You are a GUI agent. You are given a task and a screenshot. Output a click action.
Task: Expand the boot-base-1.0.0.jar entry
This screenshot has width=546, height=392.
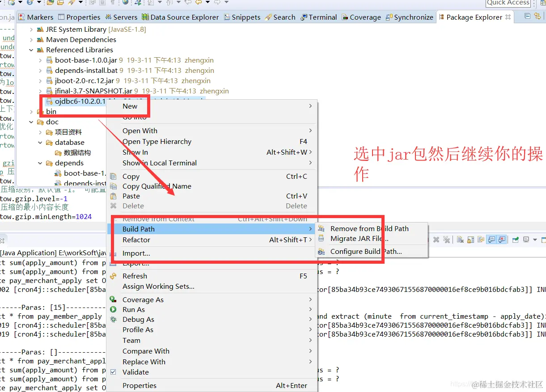point(40,60)
